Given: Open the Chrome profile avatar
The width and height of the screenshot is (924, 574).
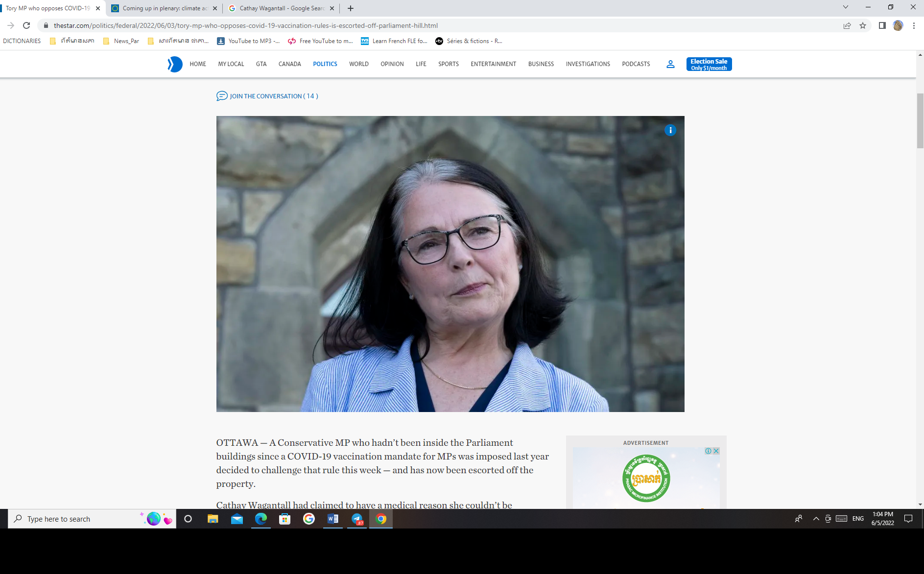Looking at the screenshot, I should [898, 25].
